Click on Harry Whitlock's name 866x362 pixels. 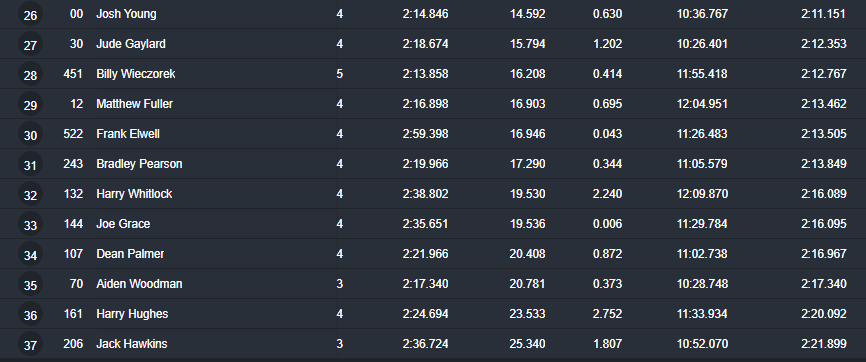point(134,194)
